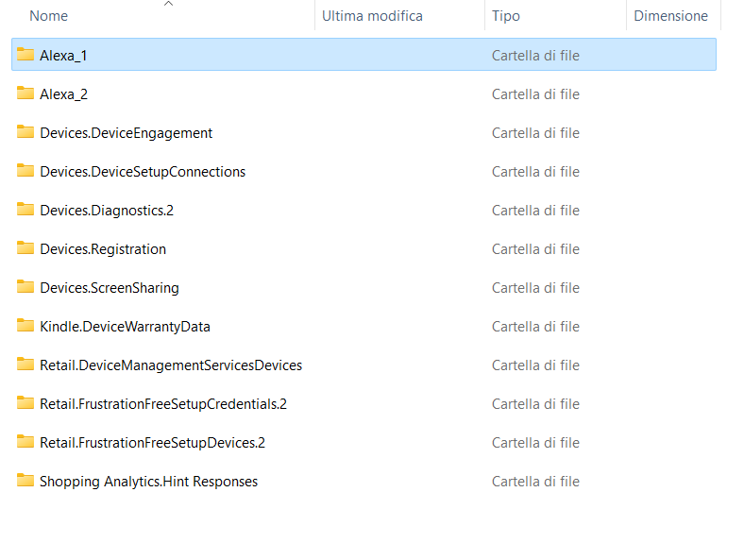
Task: Select the Devices.ScreenSharing name
Action: pyautogui.click(x=110, y=288)
